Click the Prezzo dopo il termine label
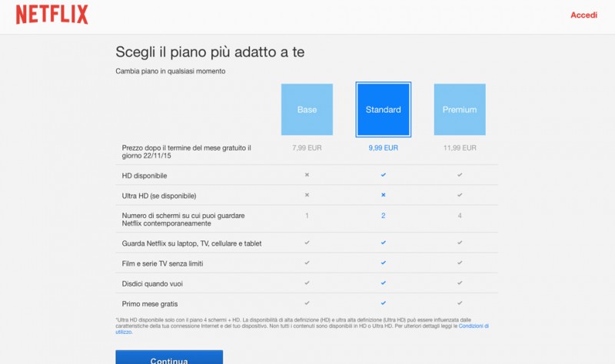The height and width of the screenshot is (364, 615). (x=186, y=151)
